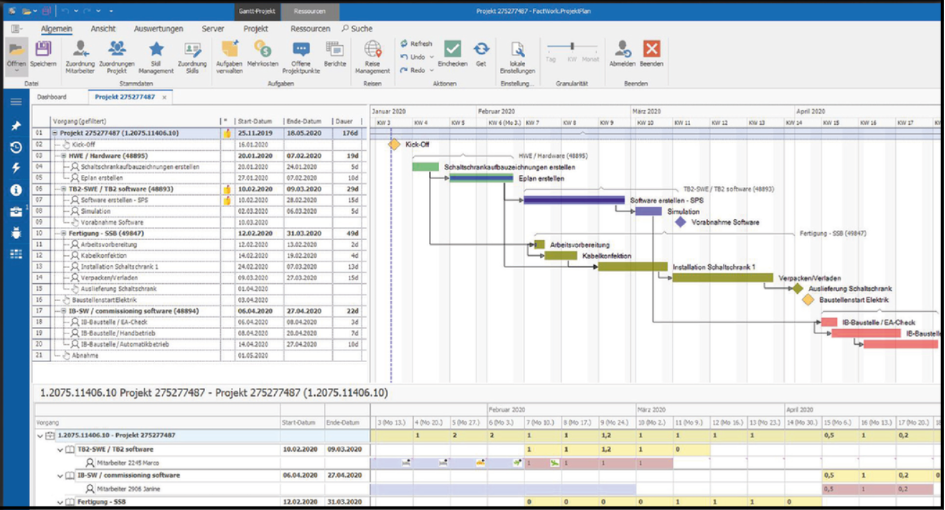Open the Öffnen dropdown arrow

coord(16,72)
